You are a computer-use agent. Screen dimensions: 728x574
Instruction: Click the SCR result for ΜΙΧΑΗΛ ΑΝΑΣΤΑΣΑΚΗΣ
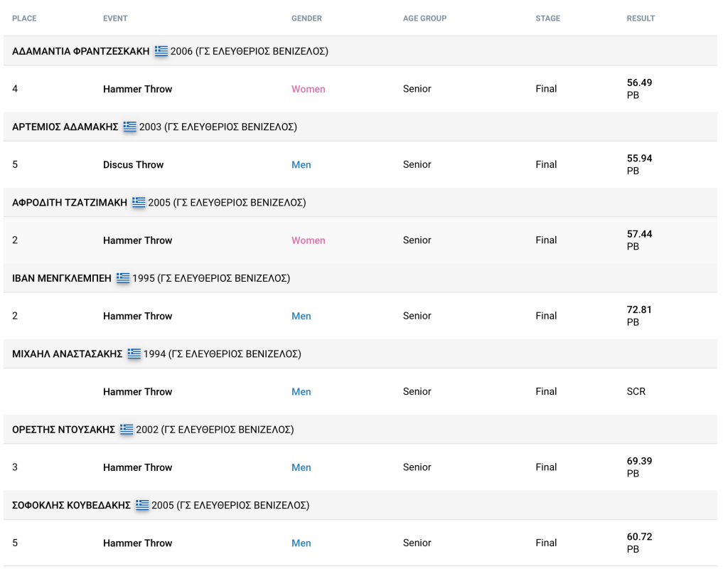click(636, 391)
